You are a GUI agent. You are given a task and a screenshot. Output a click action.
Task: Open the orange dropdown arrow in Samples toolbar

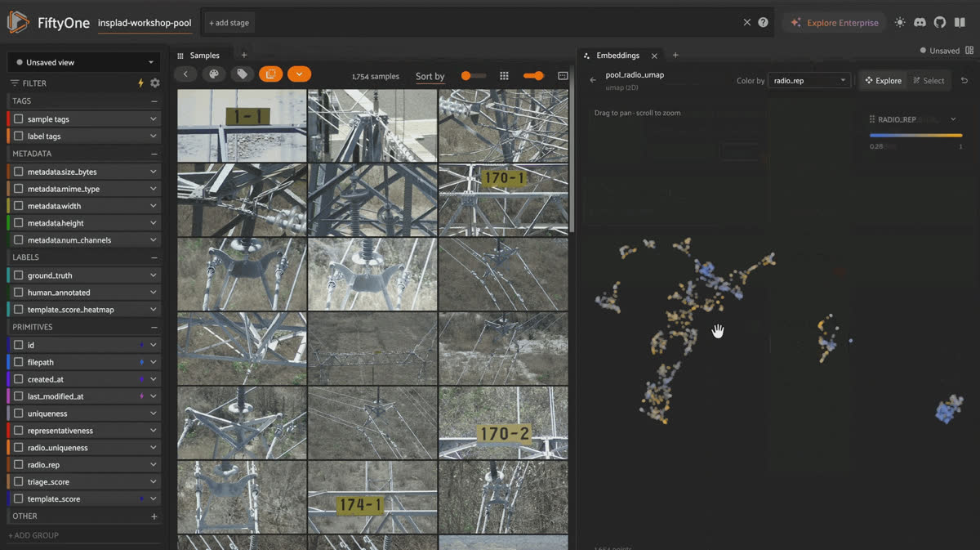(299, 74)
